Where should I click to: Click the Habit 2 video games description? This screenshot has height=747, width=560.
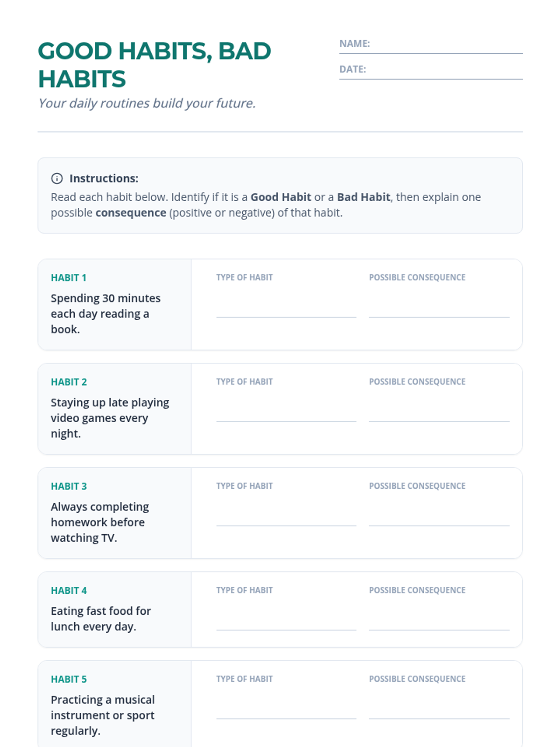110,418
